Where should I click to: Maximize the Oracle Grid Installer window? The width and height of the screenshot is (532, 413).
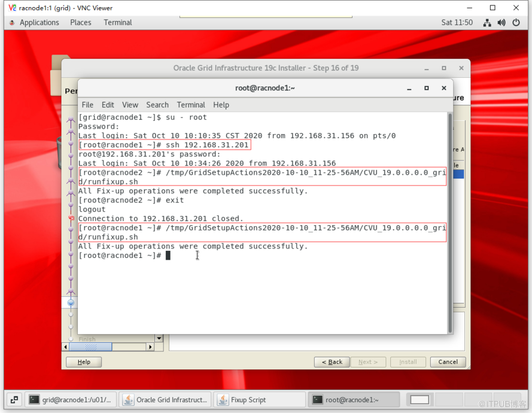444,68
